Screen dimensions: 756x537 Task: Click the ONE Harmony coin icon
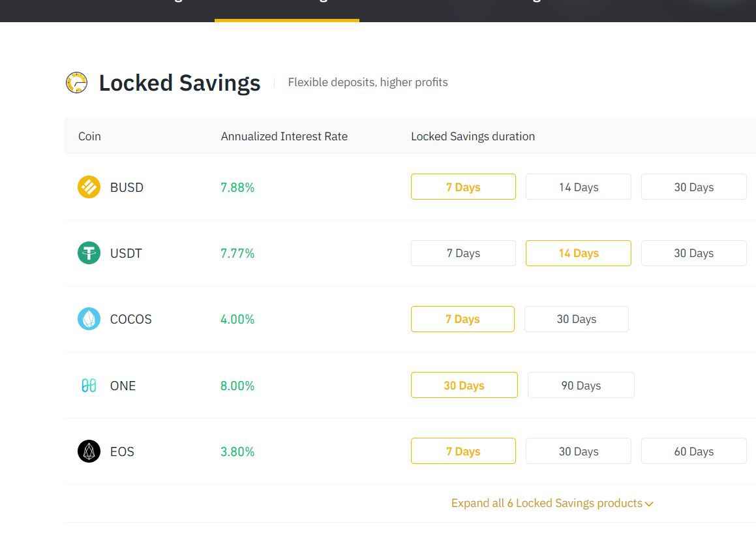point(89,386)
